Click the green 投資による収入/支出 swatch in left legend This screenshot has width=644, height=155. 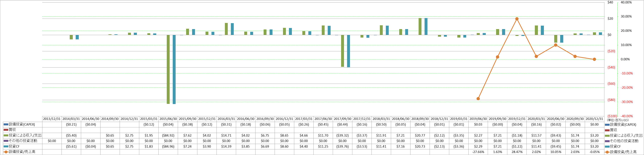[6, 135]
